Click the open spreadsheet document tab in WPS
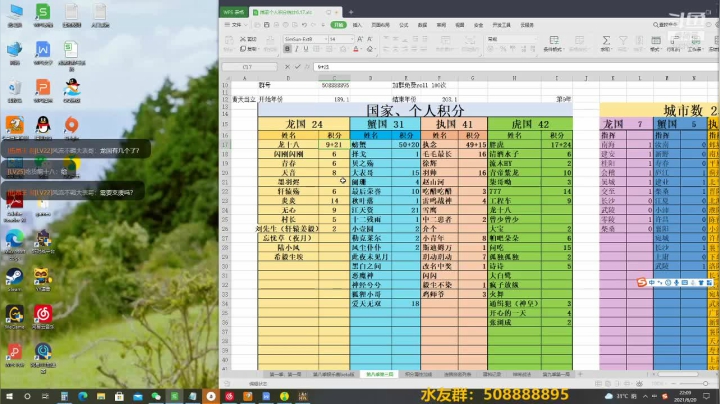Image resolution: width=720 pixels, height=404 pixels. 296,12
